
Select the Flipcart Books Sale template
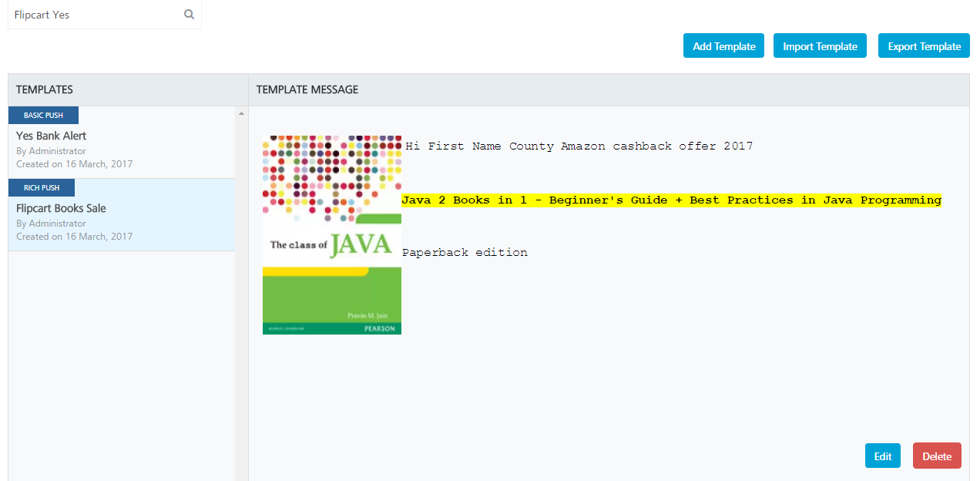coord(122,215)
